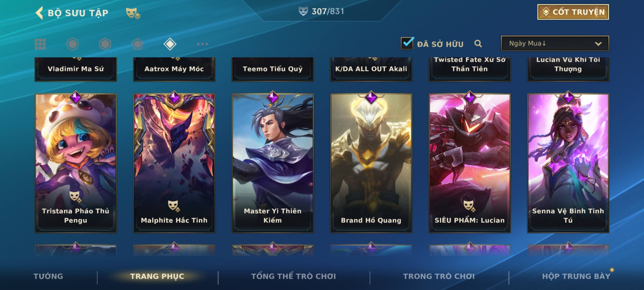The height and width of the screenshot is (290, 644).
Task: Filter by the first circular rarity icon
Action: click(x=72, y=44)
